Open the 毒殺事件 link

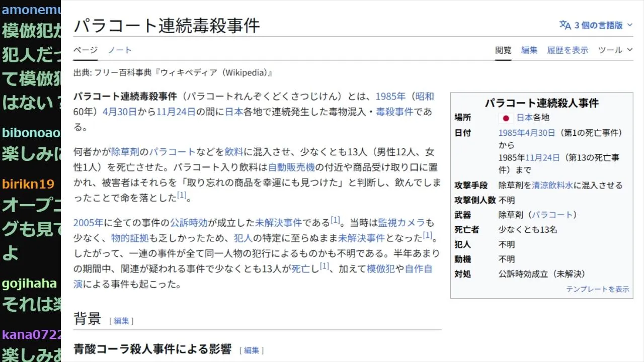(395, 112)
